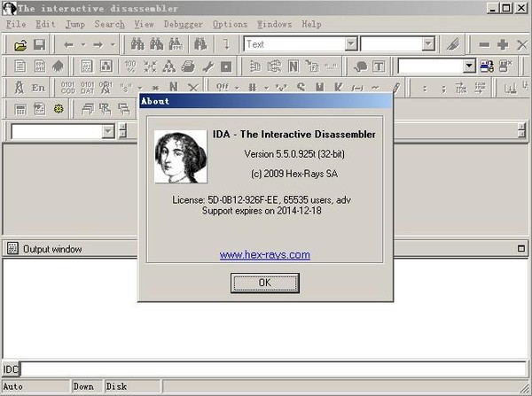Click the Output window panel icon
532x396 pixels.
pos(12,249)
